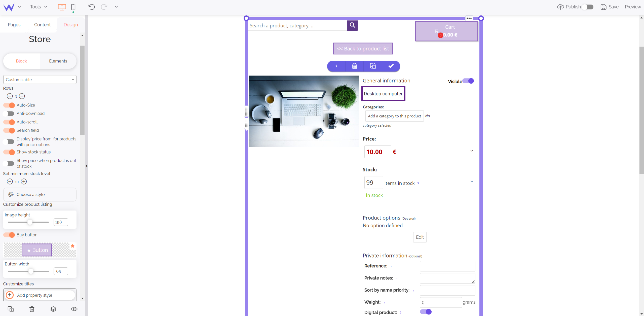Delete block trash icon in bottom bar
The image size is (644, 316).
pos(32,309)
